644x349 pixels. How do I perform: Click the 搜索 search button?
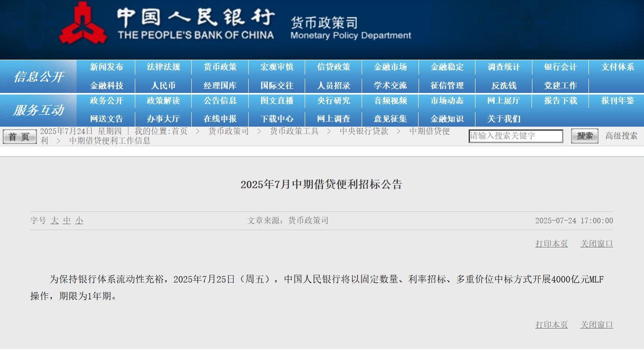[585, 136]
